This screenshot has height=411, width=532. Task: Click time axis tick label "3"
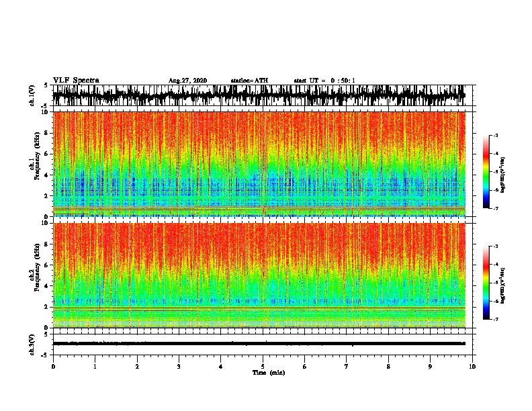pos(179,367)
